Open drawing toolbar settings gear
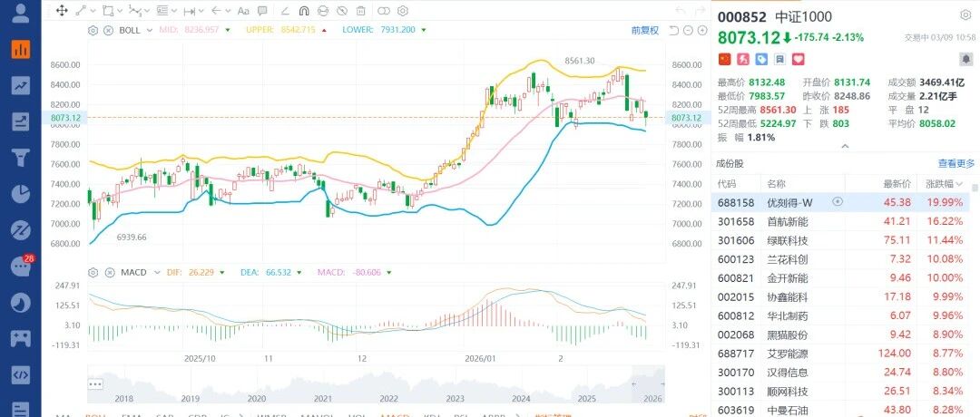The height and width of the screenshot is (417, 980). click(403, 11)
